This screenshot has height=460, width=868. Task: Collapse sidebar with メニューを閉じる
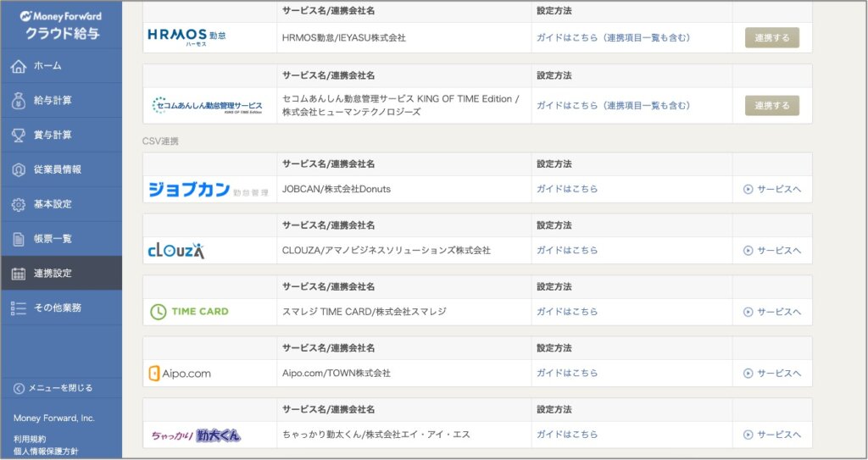53,388
